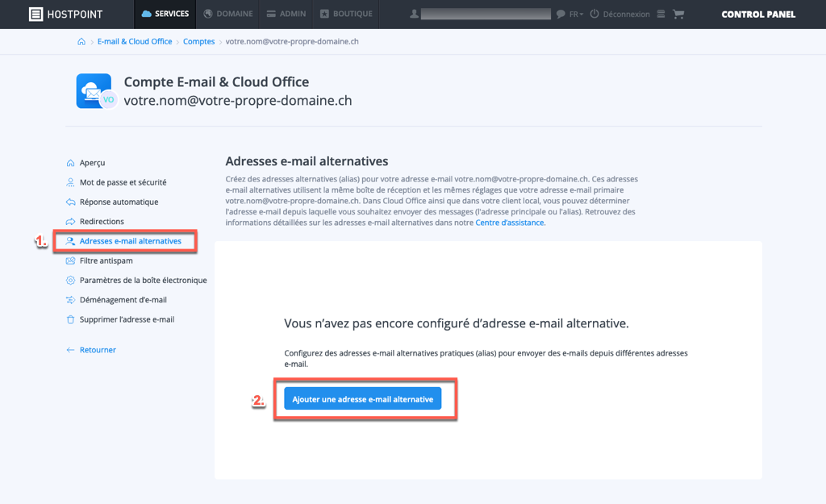826x504 pixels.
Task: Open the FR language dropdown
Action: click(576, 15)
